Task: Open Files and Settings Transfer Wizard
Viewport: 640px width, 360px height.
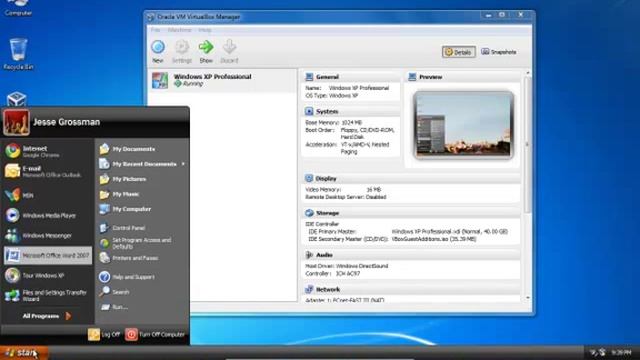Action: (47, 296)
